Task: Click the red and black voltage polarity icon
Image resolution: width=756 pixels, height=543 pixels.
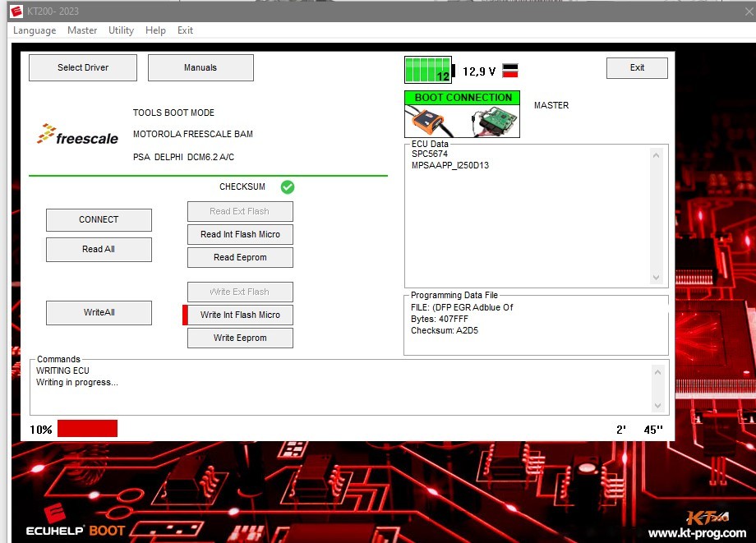Action: click(509, 71)
